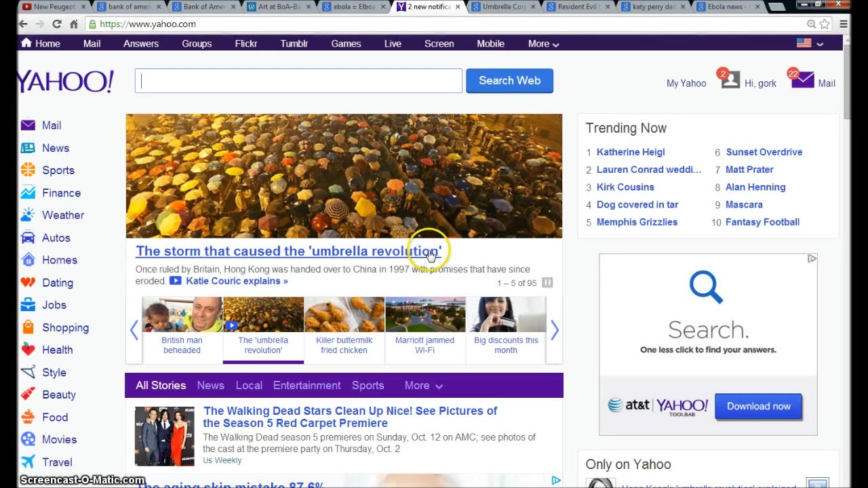Open Answers in top navigation

(141, 43)
